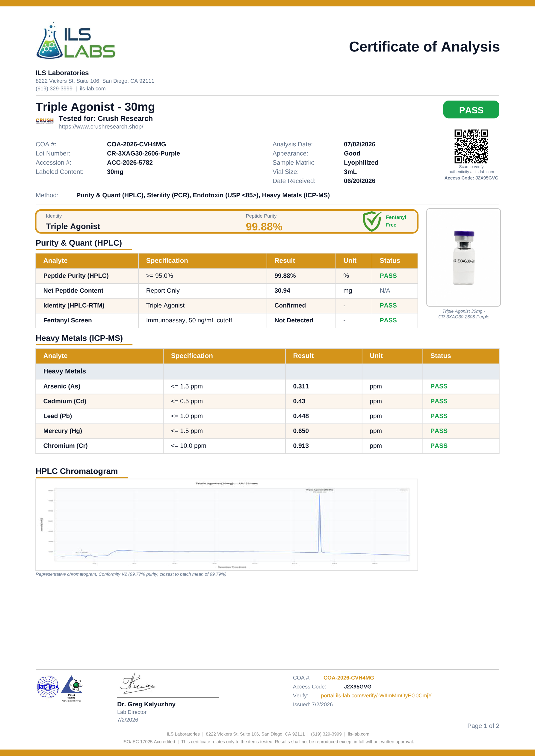Click the vial product photo thumbnail
The image size is (535, 756).
pyautogui.click(x=463, y=257)
